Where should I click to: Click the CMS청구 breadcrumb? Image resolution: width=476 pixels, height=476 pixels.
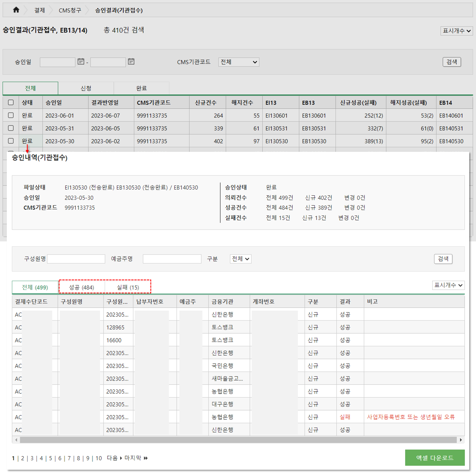tap(70, 10)
